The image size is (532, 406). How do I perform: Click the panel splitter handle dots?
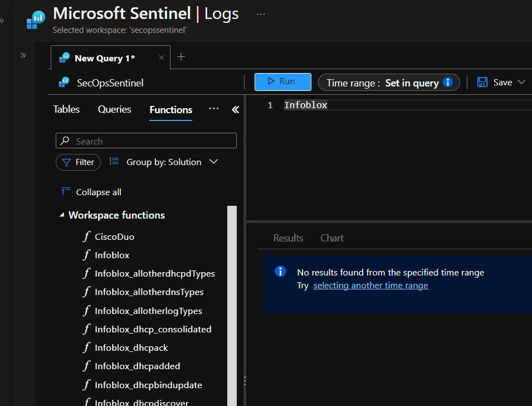[245, 381]
